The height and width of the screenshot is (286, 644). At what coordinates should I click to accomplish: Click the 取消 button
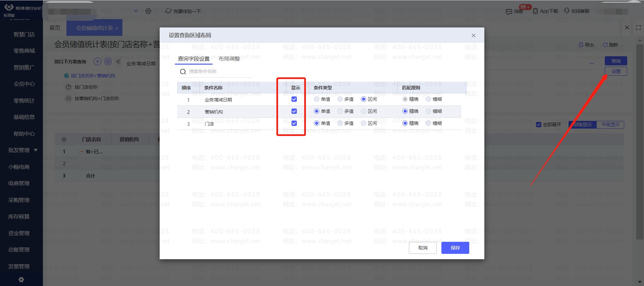423,248
